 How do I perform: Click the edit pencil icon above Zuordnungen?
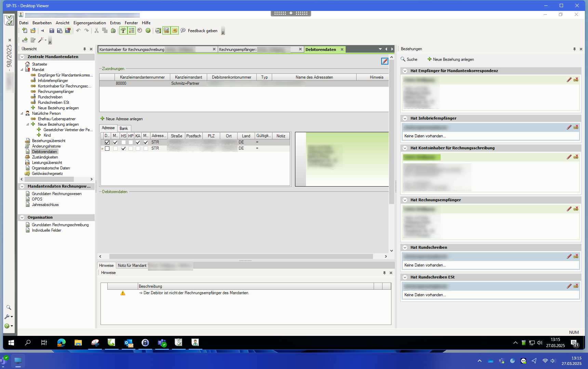pos(385,61)
